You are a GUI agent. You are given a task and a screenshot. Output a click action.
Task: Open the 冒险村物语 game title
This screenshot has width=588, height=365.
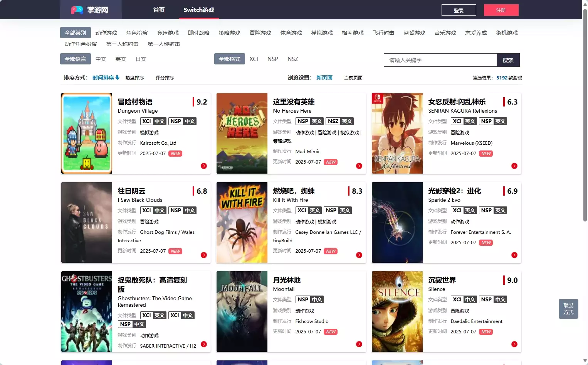[x=135, y=102]
